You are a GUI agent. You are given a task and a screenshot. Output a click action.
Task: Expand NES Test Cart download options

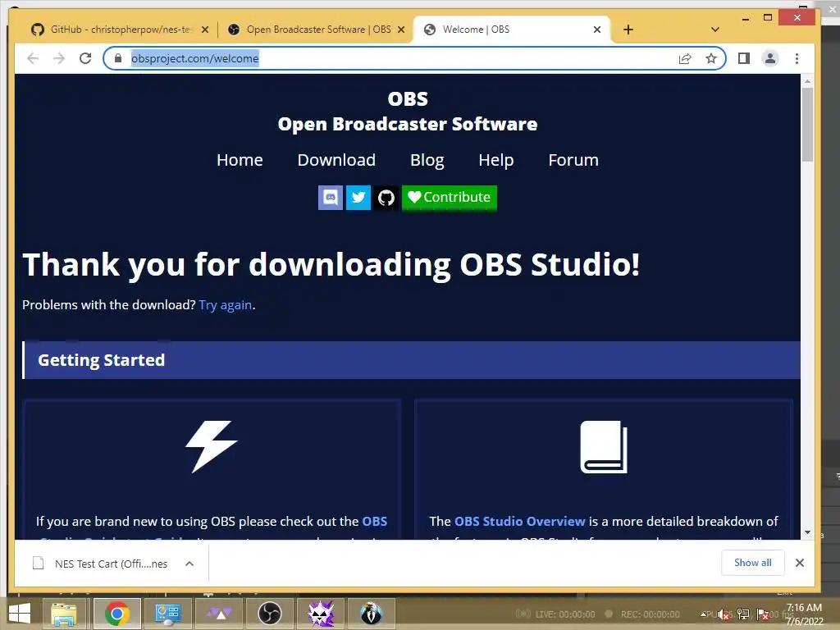point(189,564)
